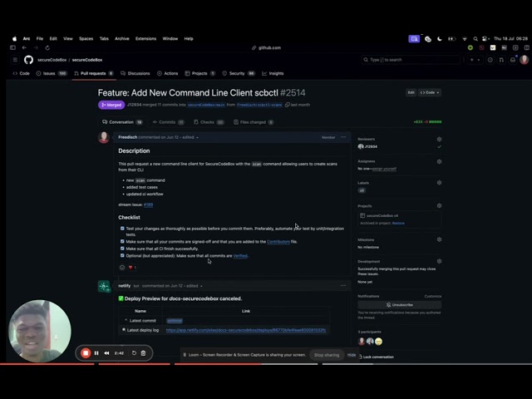Viewport: 532px width, 399px height.
Task: Open the Code repository tab
Action: click(x=21, y=73)
